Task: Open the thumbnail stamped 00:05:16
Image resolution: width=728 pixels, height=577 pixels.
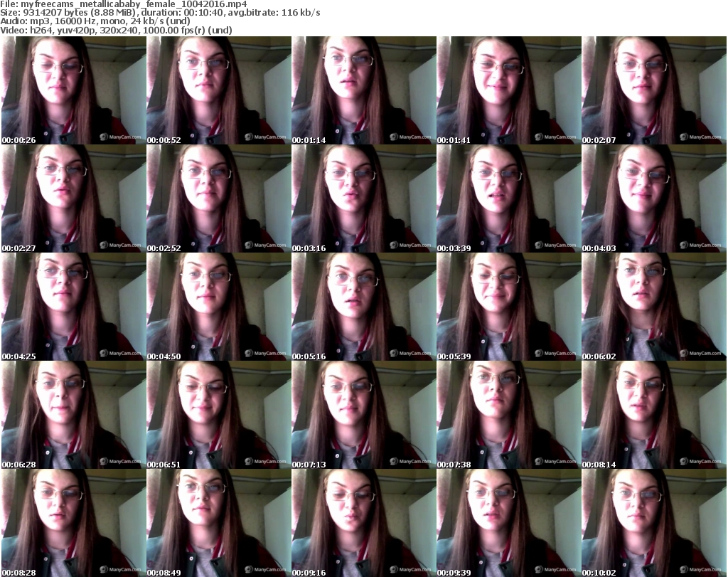Action: (x=364, y=307)
